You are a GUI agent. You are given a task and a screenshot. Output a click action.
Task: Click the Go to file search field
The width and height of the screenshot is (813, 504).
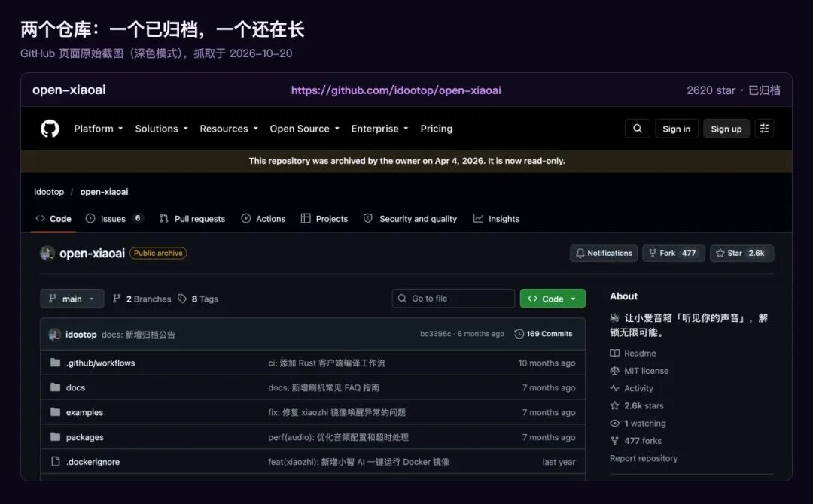coord(453,299)
